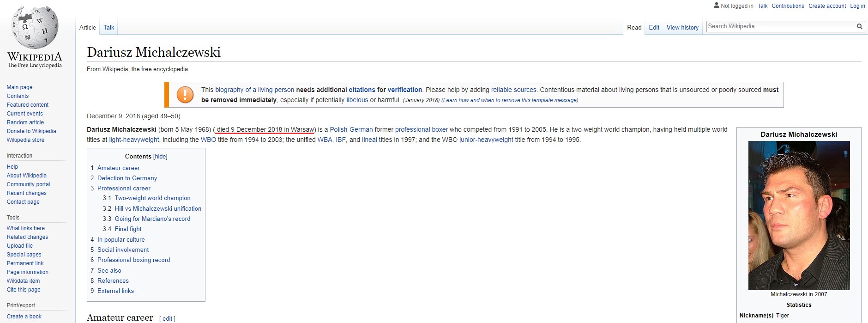
Task: Click the user icon beside Not logged in
Action: [x=716, y=6]
